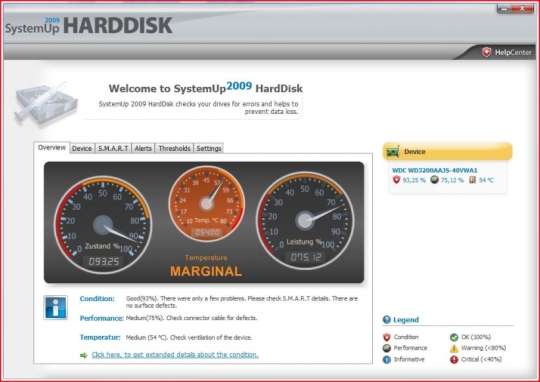Click the green OK (100%) check icon
This screenshot has width=540, height=382.
tap(454, 337)
